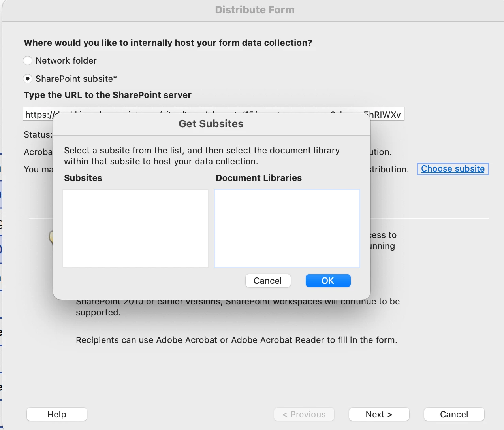Click inside the Subsites list box
Screen dimensions: 504x430
point(135,228)
